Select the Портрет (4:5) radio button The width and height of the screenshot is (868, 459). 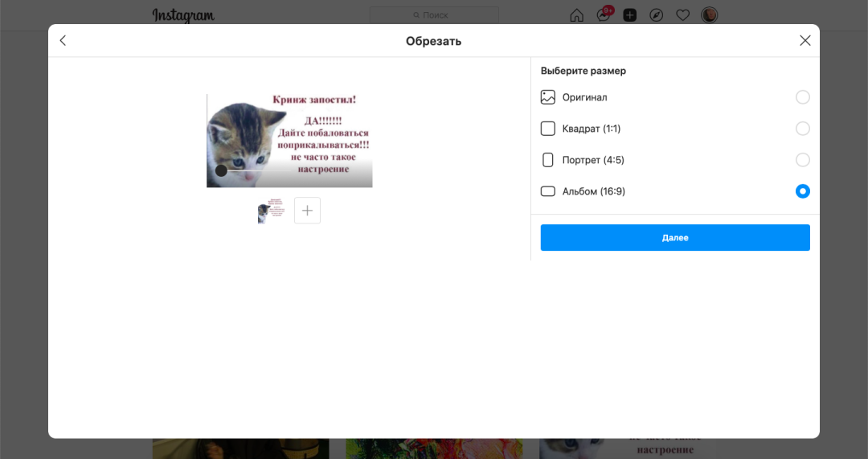click(x=802, y=160)
